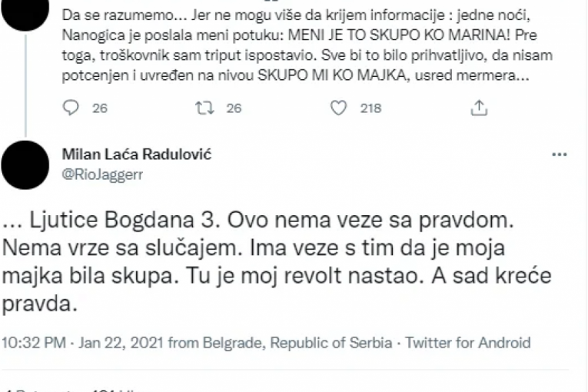
Task: Open the 10:32 PM timestamp link
Action: (34, 343)
